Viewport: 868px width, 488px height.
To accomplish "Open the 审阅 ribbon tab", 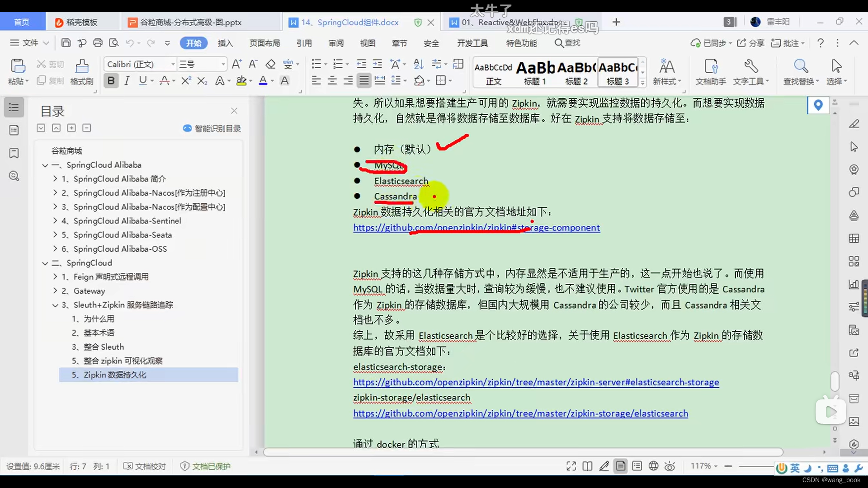I will (x=336, y=43).
